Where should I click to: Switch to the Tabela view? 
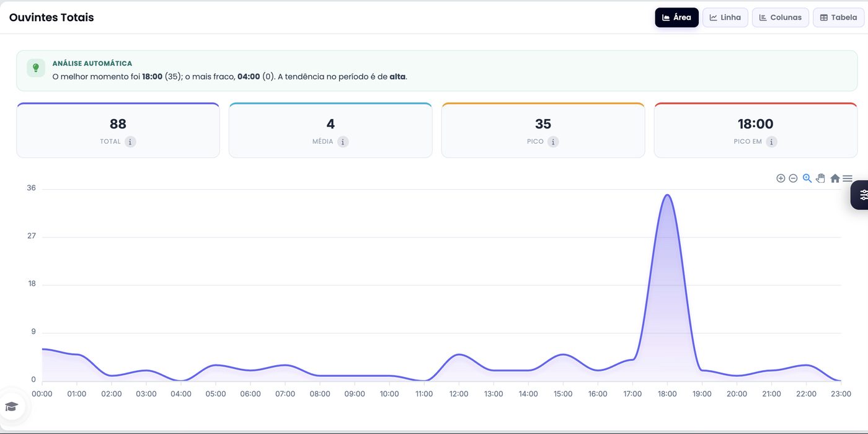[838, 17]
